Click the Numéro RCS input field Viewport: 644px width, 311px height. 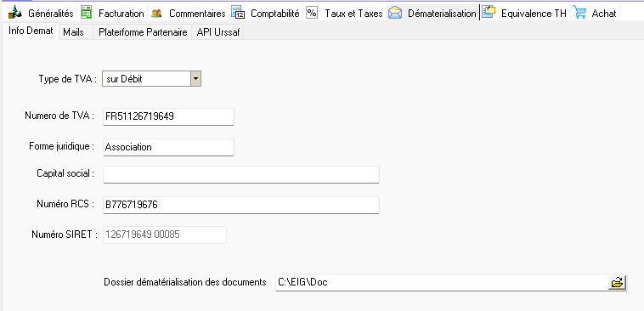click(x=241, y=205)
